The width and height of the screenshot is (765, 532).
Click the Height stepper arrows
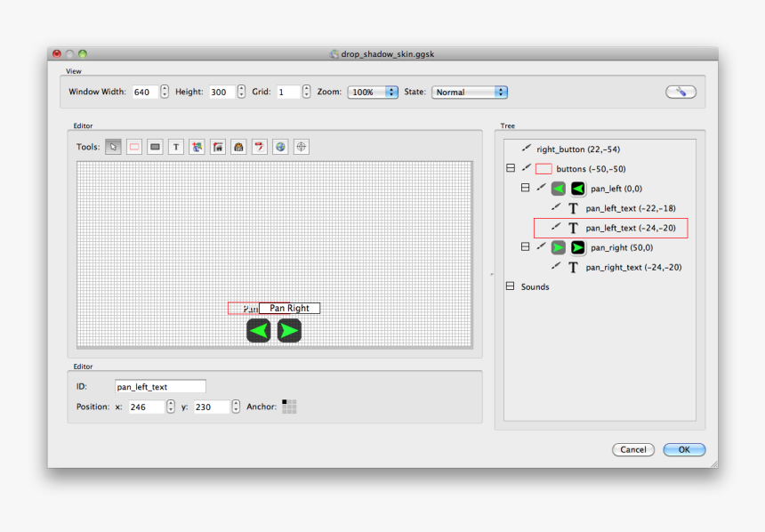coord(241,92)
